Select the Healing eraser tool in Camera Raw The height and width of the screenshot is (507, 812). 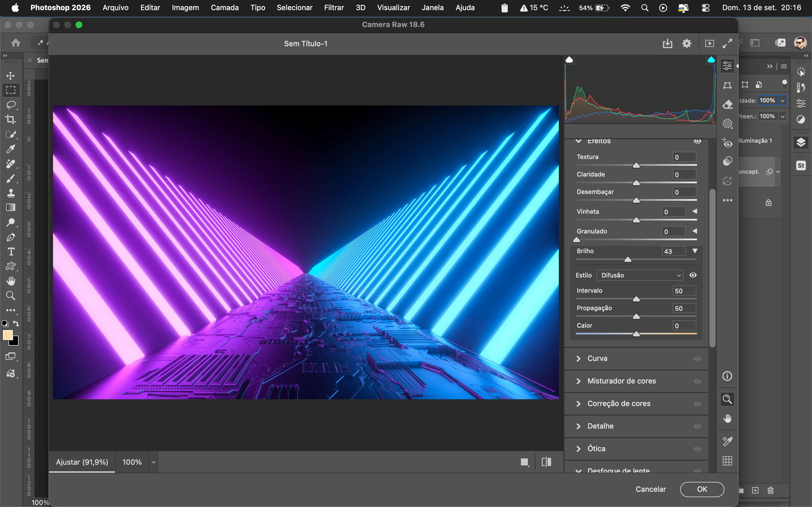click(x=727, y=105)
